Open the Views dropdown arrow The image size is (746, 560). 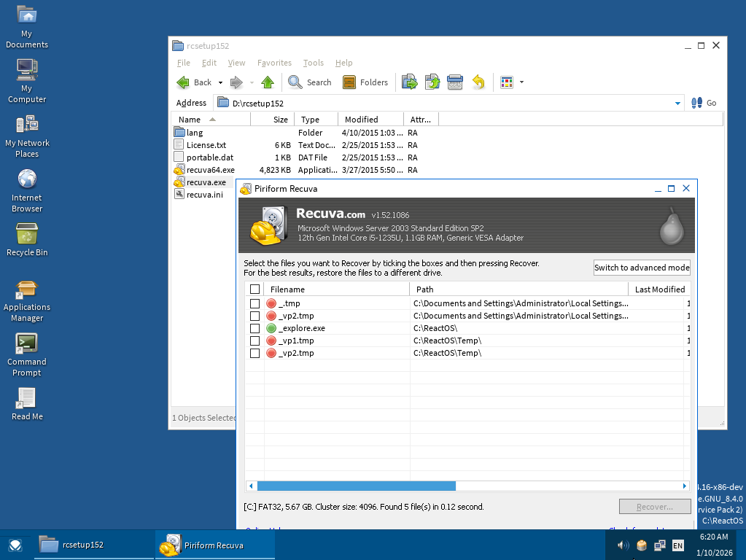[x=521, y=82]
